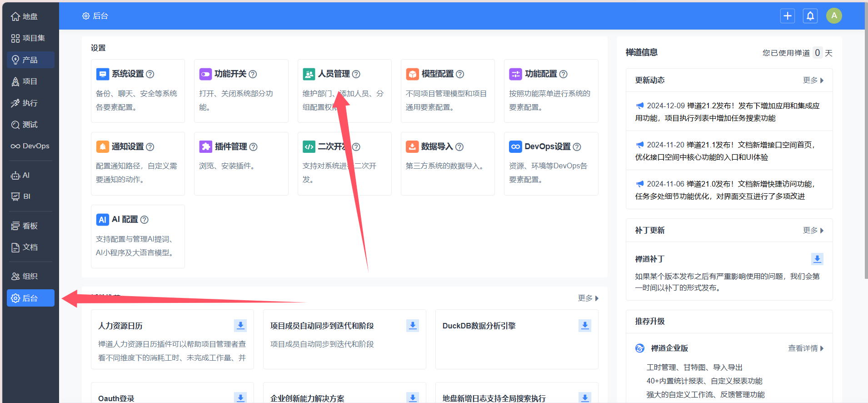Open help for 功能配置
Image resolution: width=868 pixels, height=403 pixels.
tap(563, 74)
